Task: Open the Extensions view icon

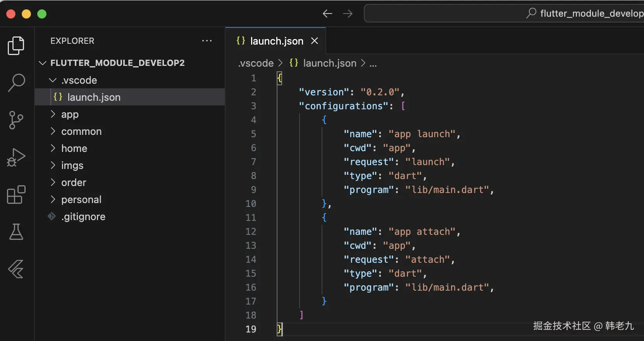Action: click(x=16, y=195)
